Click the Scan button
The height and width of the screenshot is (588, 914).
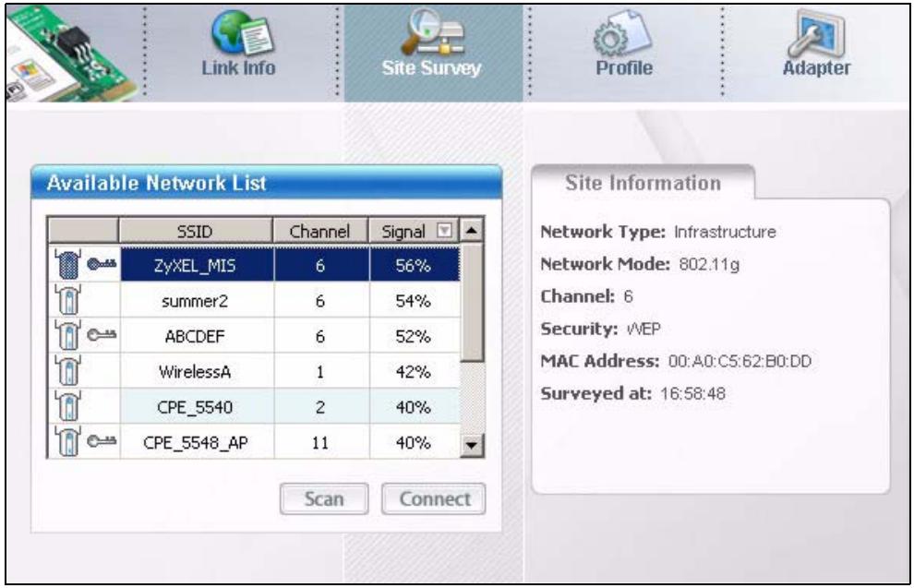click(x=324, y=498)
